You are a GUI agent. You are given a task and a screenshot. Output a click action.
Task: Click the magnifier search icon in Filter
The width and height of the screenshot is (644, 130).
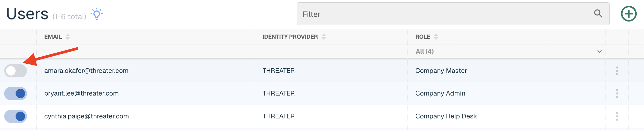click(x=598, y=13)
